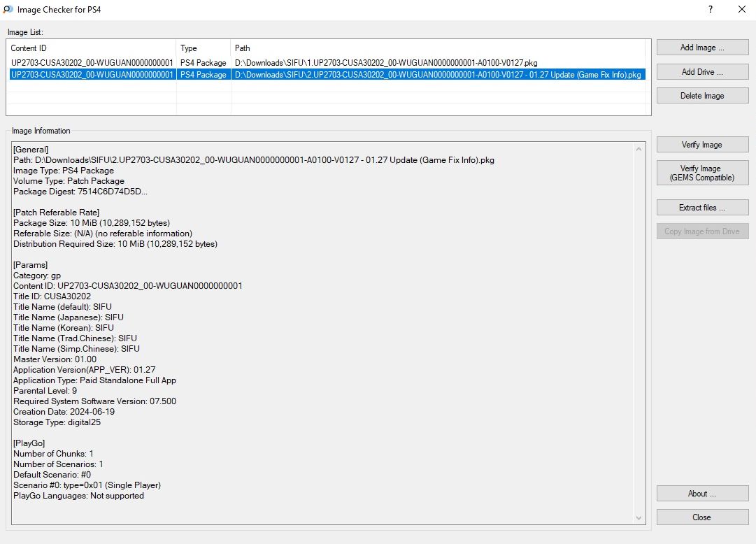Click Title Name (Trad.Chinese): SIFU

click(76, 338)
